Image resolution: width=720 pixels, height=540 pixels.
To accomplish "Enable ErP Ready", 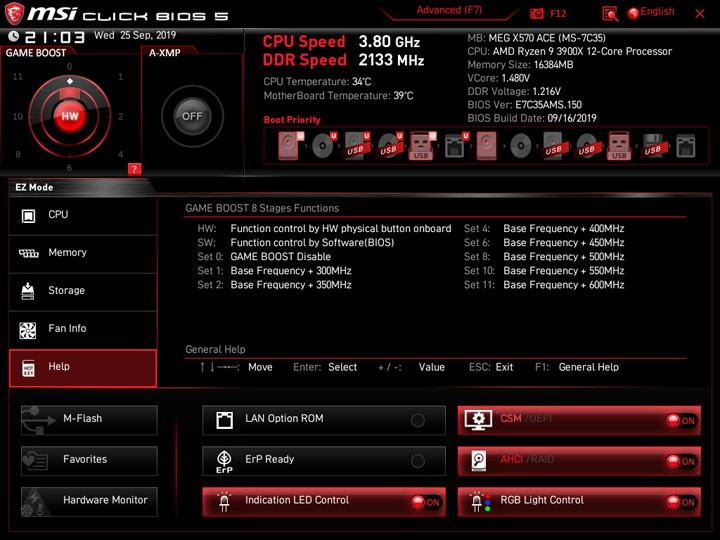I will pos(324,461).
